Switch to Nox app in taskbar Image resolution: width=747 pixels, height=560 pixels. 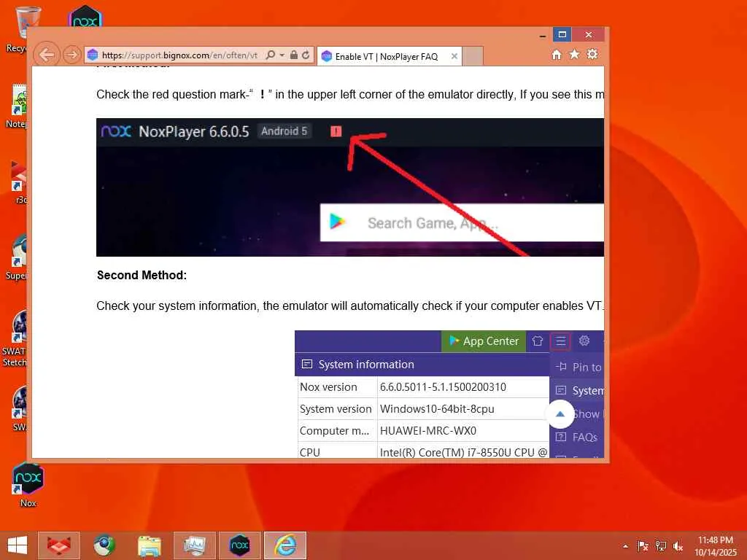point(239,545)
